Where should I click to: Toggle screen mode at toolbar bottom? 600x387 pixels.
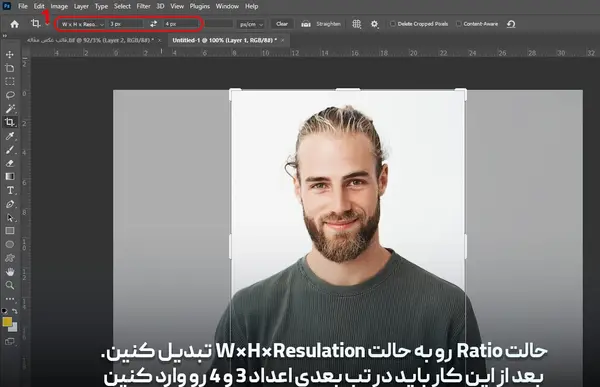pyautogui.click(x=10, y=341)
